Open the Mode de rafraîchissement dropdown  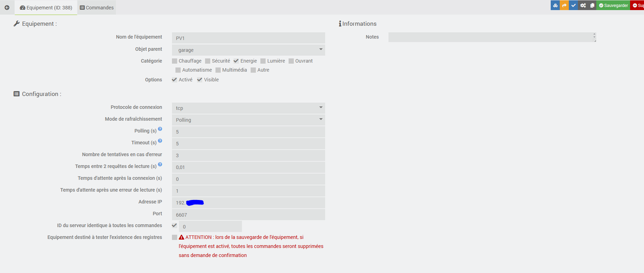(249, 120)
